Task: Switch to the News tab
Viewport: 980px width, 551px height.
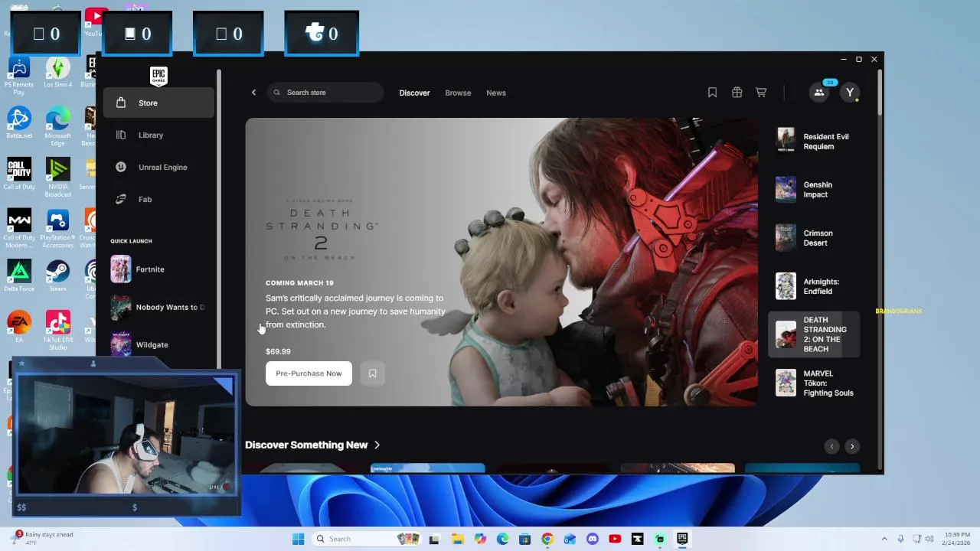Action: 496,93
